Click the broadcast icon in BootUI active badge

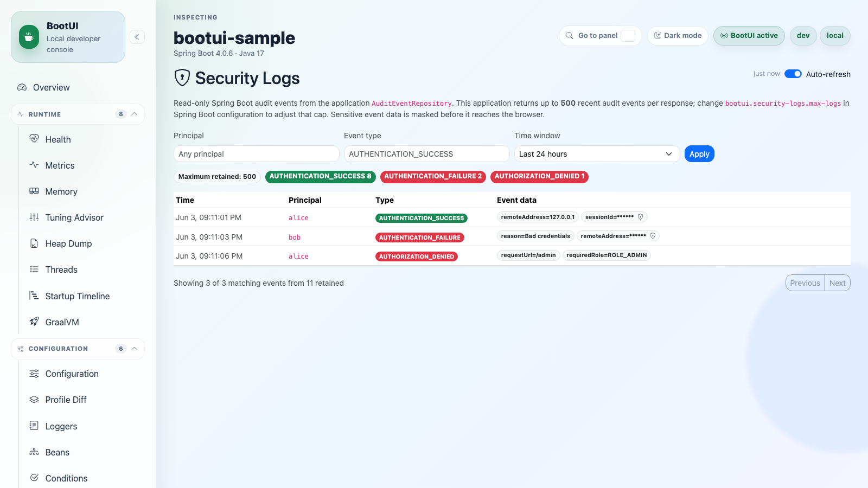pos(724,36)
